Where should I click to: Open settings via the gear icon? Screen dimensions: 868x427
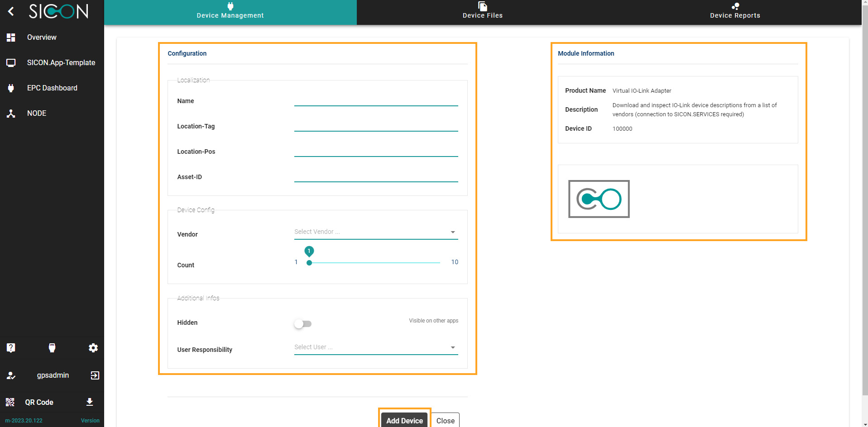pyautogui.click(x=93, y=347)
